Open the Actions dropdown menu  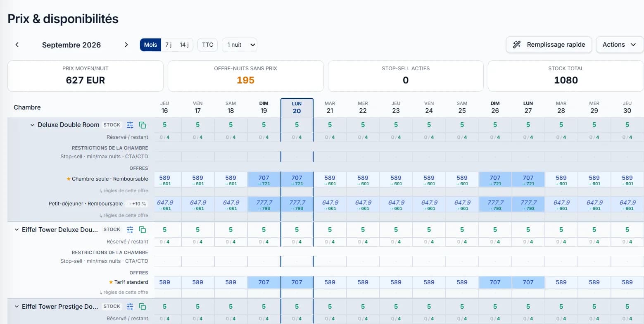(620, 45)
